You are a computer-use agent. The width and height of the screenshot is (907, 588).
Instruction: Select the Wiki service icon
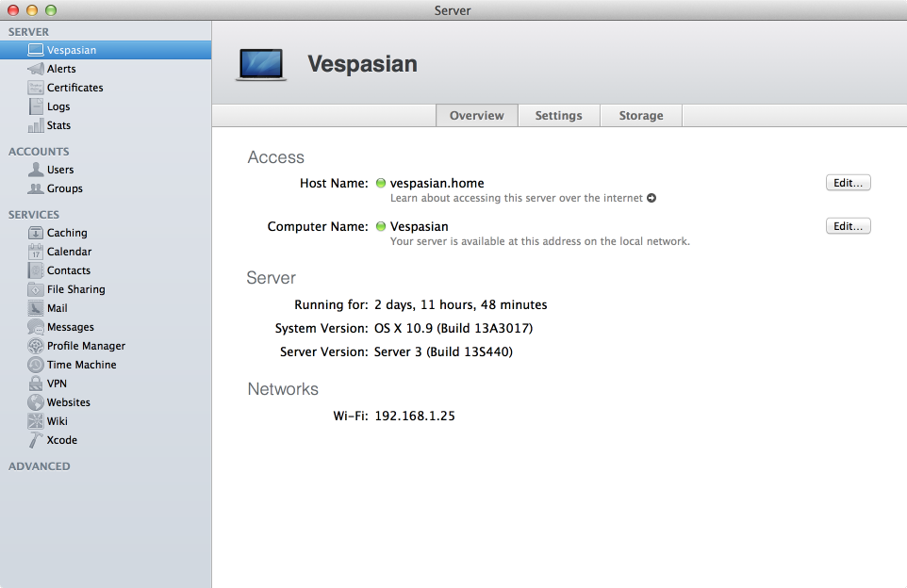[35, 421]
